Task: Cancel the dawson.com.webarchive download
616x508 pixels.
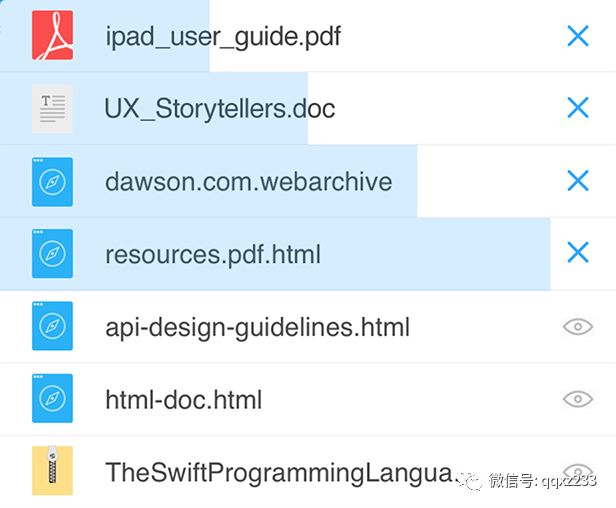Action: 578,181
